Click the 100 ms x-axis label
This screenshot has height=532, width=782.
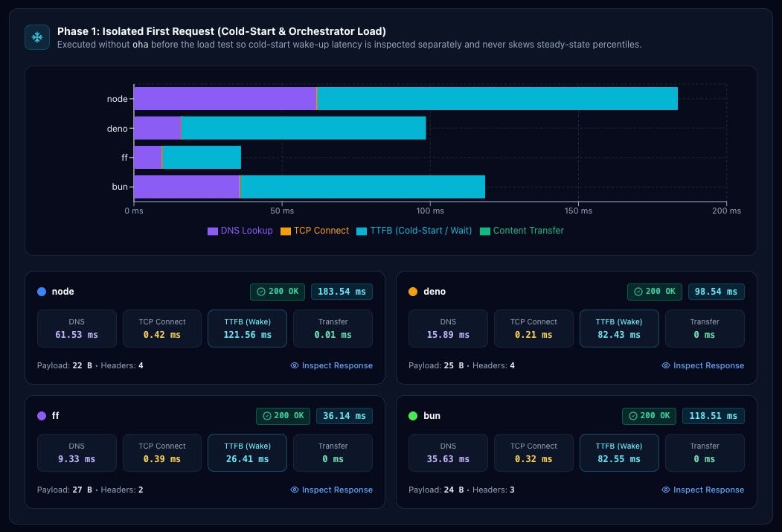pyautogui.click(x=430, y=211)
